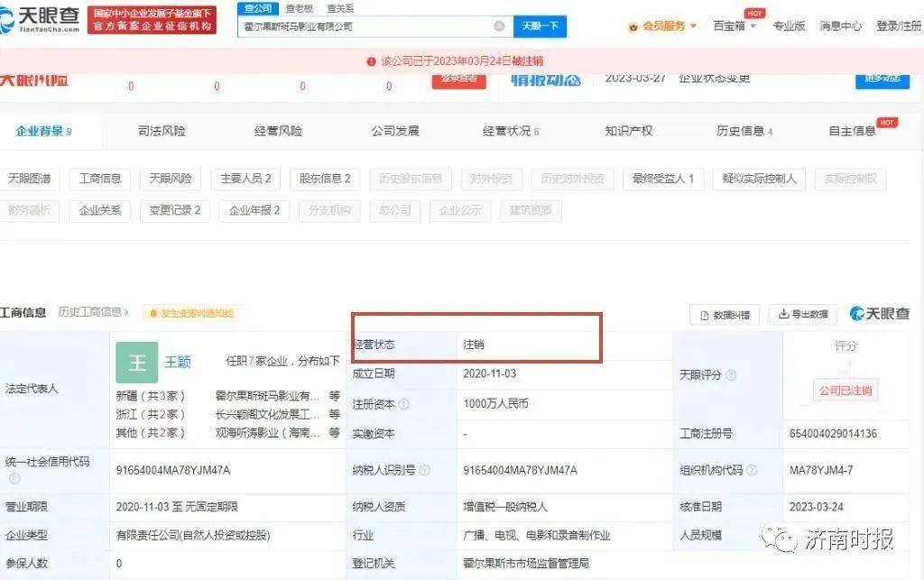Click 登录/注册

899,26
